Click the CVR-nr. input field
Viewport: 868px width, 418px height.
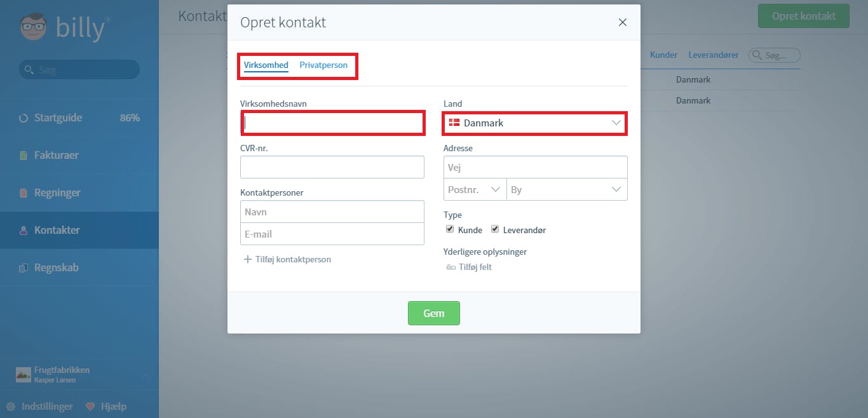[x=332, y=167]
